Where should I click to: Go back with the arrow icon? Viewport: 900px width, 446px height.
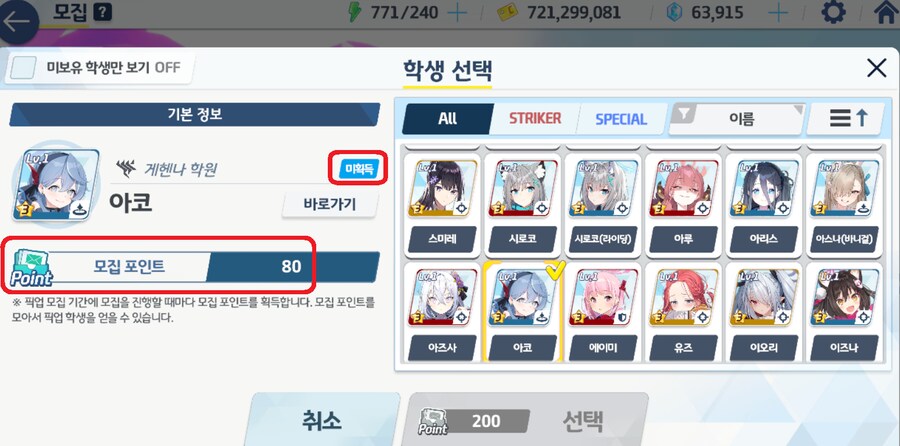(17, 22)
